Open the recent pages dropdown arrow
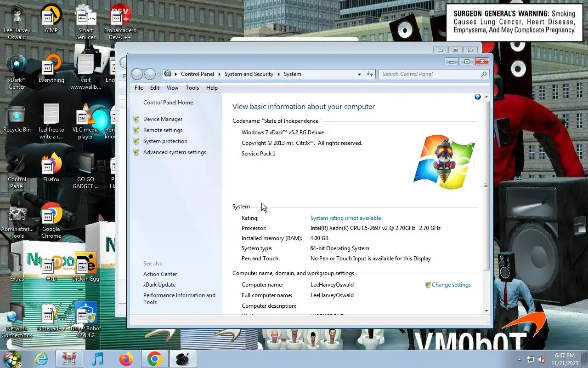 pos(159,74)
